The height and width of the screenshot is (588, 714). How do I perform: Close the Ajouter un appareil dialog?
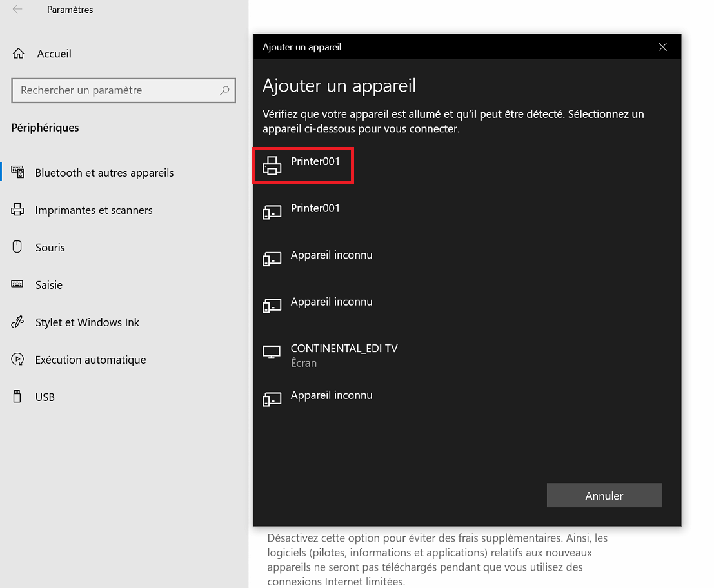click(x=662, y=47)
